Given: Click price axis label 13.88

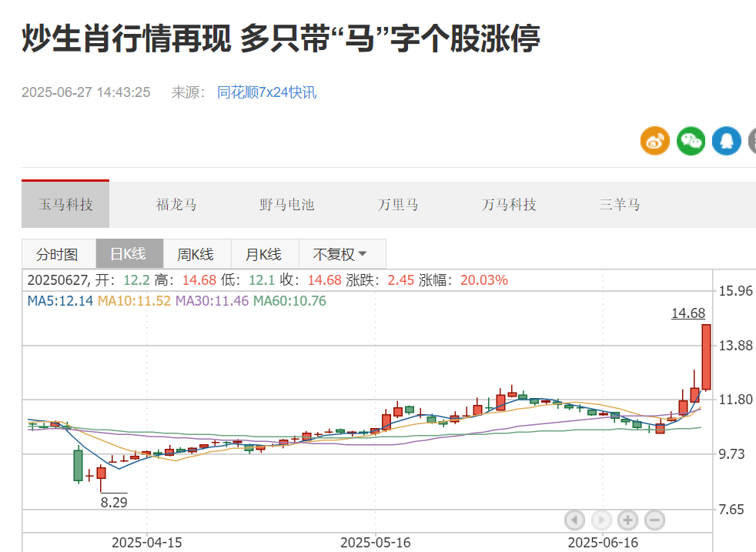Looking at the screenshot, I should click(x=735, y=345).
